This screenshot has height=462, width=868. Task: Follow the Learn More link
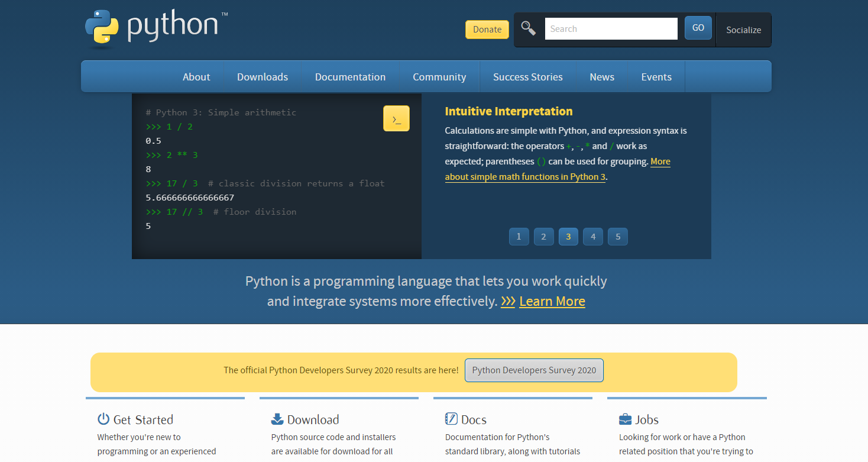pyautogui.click(x=552, y=301)
